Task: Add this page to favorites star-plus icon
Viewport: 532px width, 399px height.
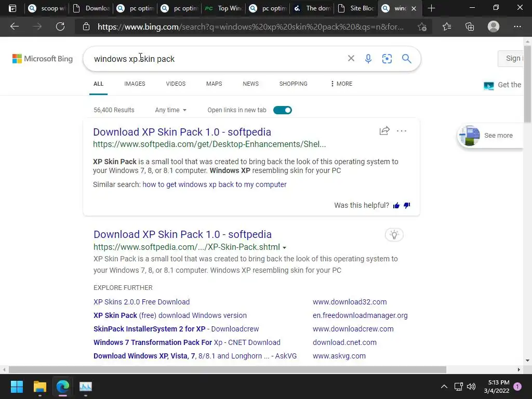Action: coord(422,26)
